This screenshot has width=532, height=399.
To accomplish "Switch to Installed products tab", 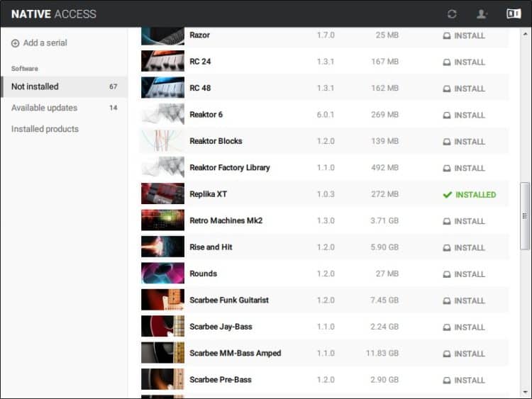I will click(64, 129).
